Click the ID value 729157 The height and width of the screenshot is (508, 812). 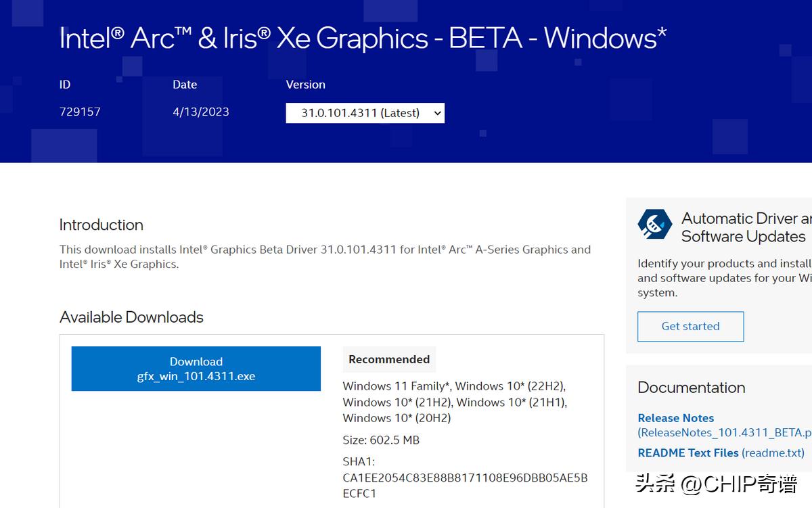pyautogui.click(x=80, y=112)
